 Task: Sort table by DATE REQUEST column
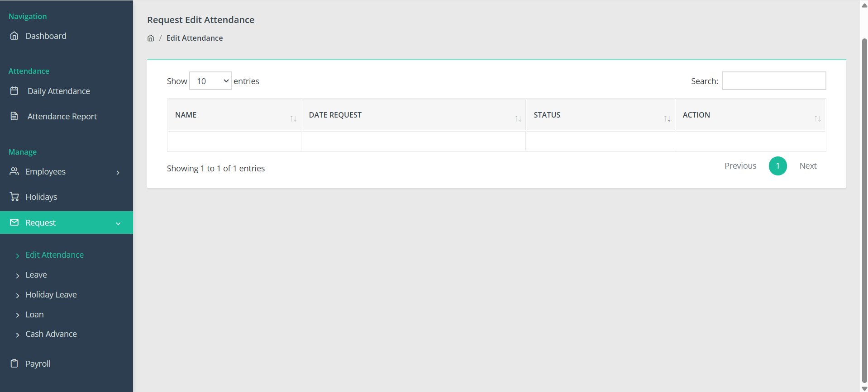(x=413, y=115)
